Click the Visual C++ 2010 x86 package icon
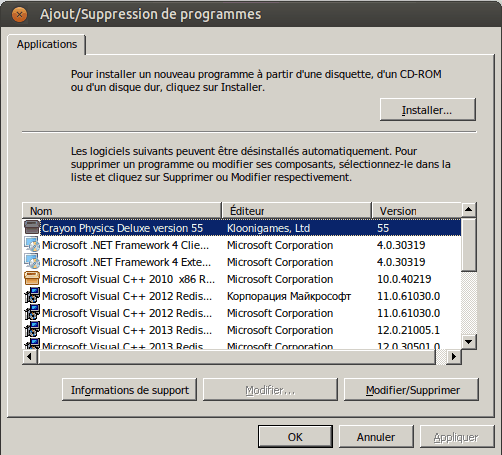This screenshot has height=455, width=502. (32, 279)
